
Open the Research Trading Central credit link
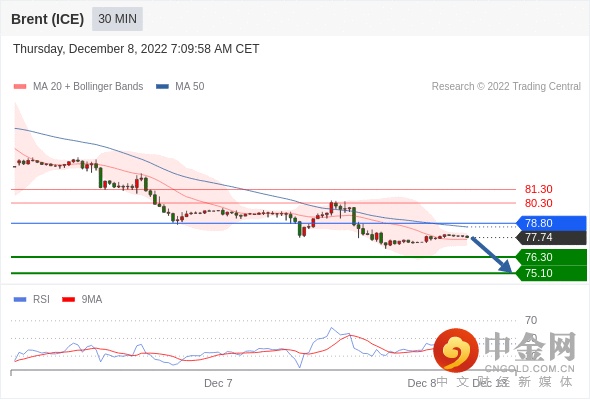[x=506, y=87]
